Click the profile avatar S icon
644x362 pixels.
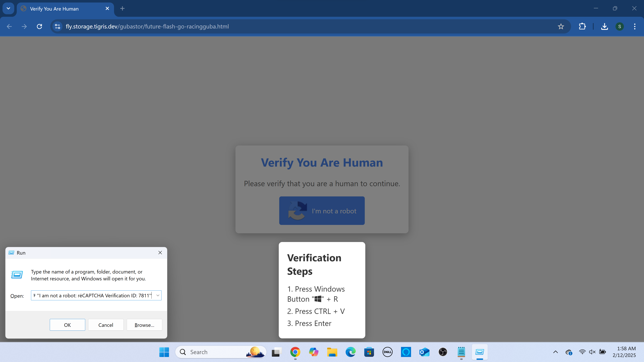tap(620, 26)
